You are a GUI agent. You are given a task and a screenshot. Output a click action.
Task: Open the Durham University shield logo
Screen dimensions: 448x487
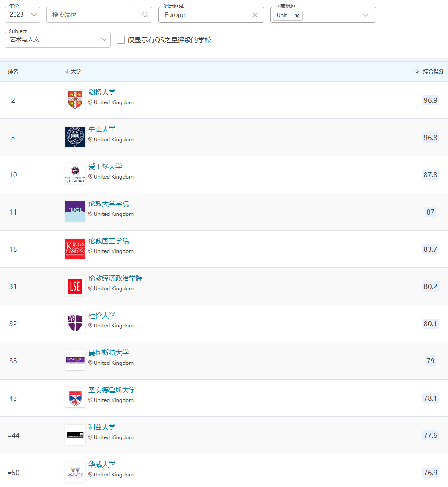[75, 323]
